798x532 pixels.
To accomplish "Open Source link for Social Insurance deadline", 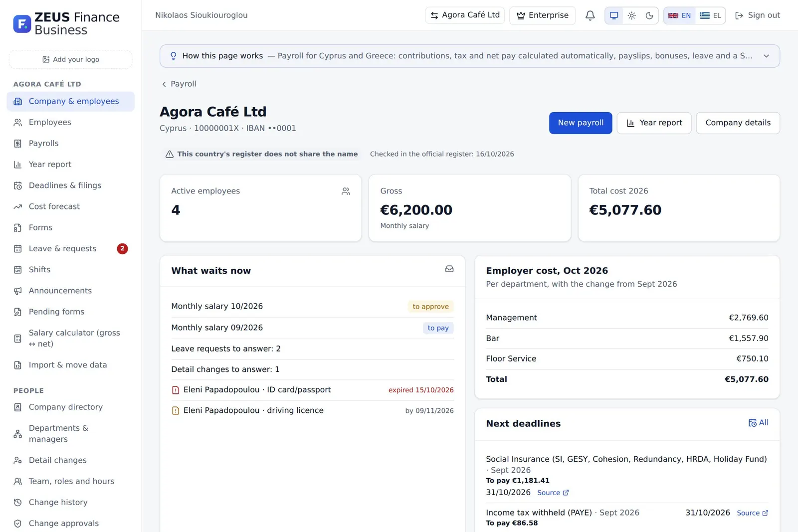I will pos(553,493).
